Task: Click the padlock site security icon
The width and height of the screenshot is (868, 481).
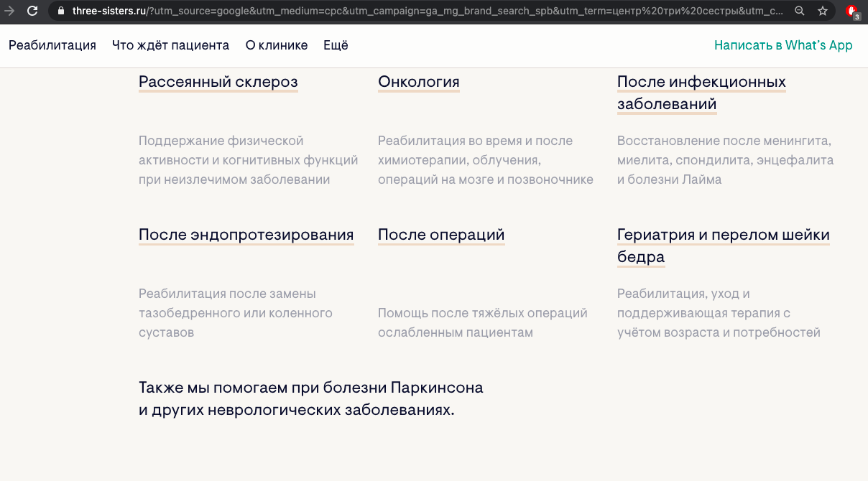Action: point(60,11)
